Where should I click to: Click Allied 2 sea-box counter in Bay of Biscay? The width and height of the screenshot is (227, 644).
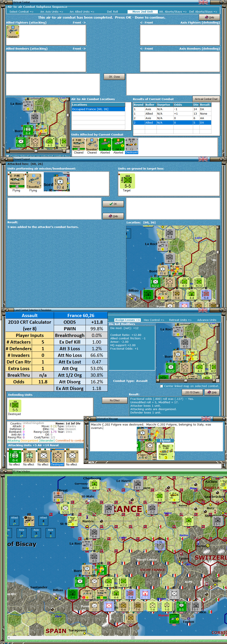coord(14,520)
